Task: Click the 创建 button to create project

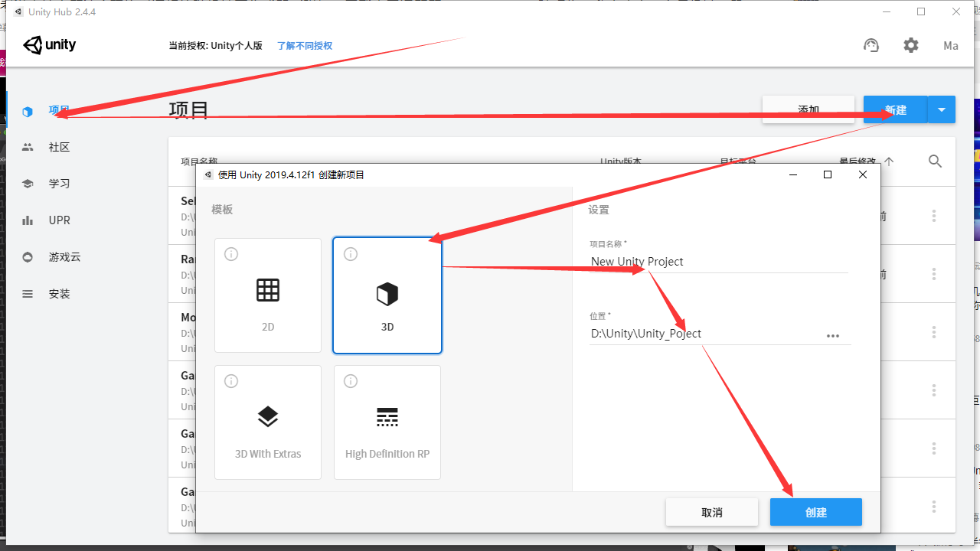Action: pos(815,511)
